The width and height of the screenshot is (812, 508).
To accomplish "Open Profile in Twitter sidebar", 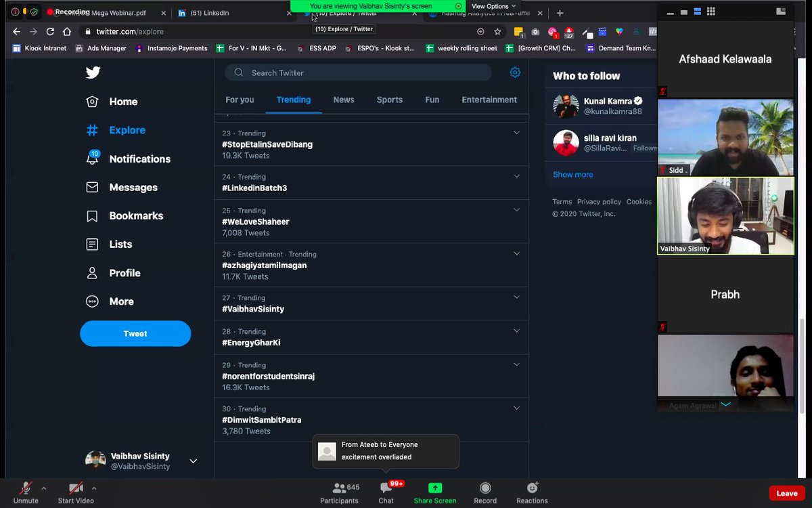I will click(x=113, y=273).
